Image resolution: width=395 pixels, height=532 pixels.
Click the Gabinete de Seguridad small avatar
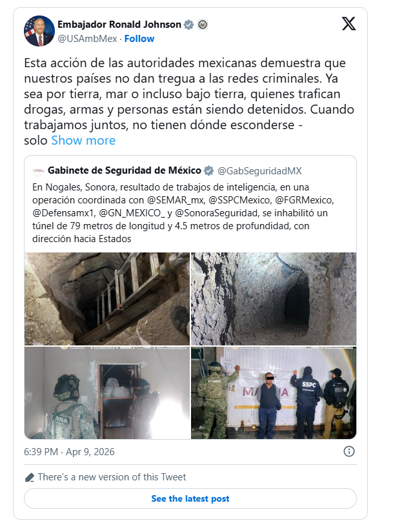(x=38, y=170)
